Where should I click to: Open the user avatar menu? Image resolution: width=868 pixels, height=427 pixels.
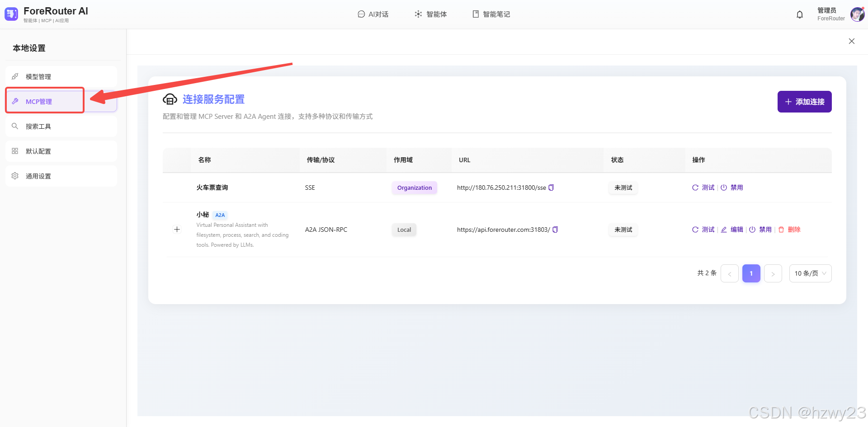pyautogui.click(x=857, y=14)
